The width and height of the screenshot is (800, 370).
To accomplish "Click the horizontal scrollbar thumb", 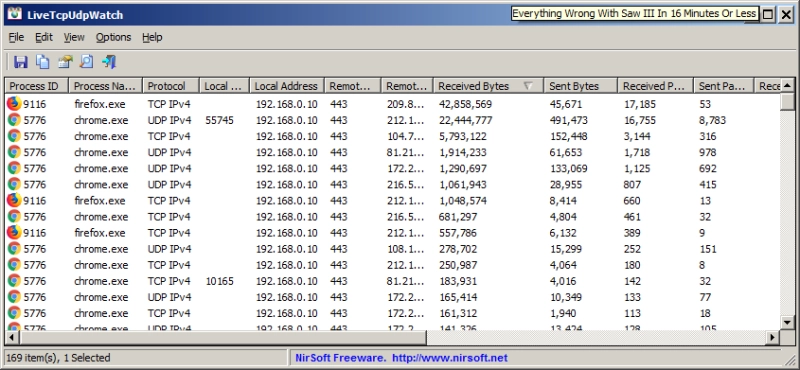I will point(222,337).
